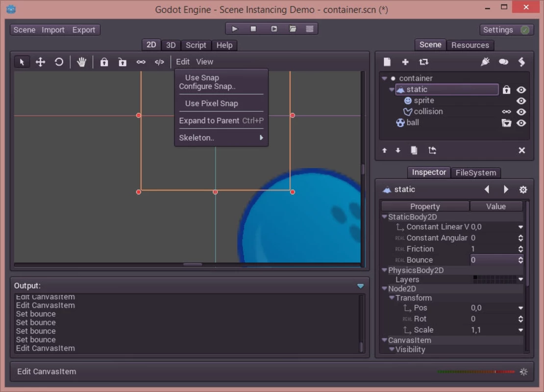Image resolution: width=544 pixels, height=392 pixels.
Task: Choose Use Pixel Snap from the menu
Action: point(211,103)
